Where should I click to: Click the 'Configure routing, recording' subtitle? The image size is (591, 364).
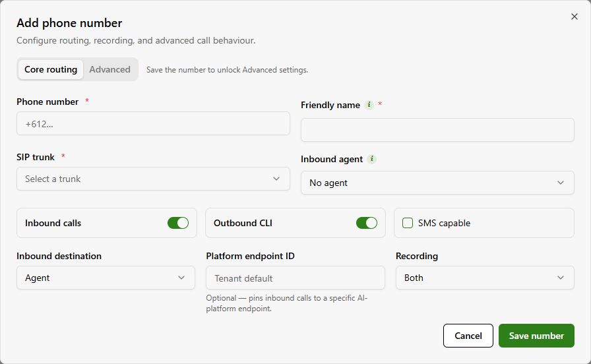136,40
